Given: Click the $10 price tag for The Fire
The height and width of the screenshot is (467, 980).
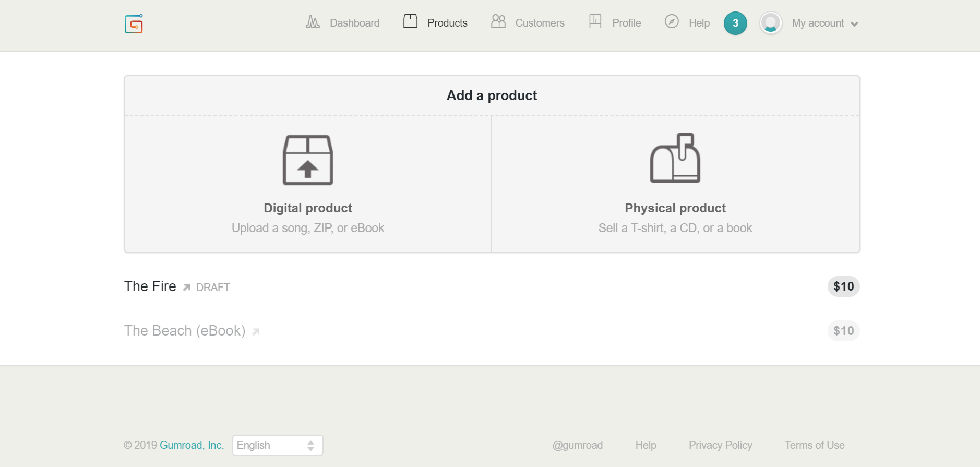Looking at the screenshot, I should (843, 286).
